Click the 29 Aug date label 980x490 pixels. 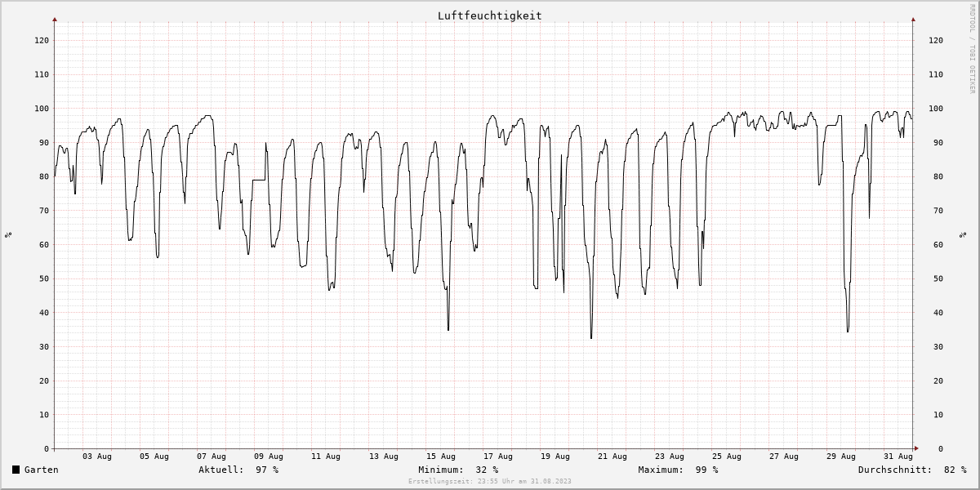click(841, 457)
